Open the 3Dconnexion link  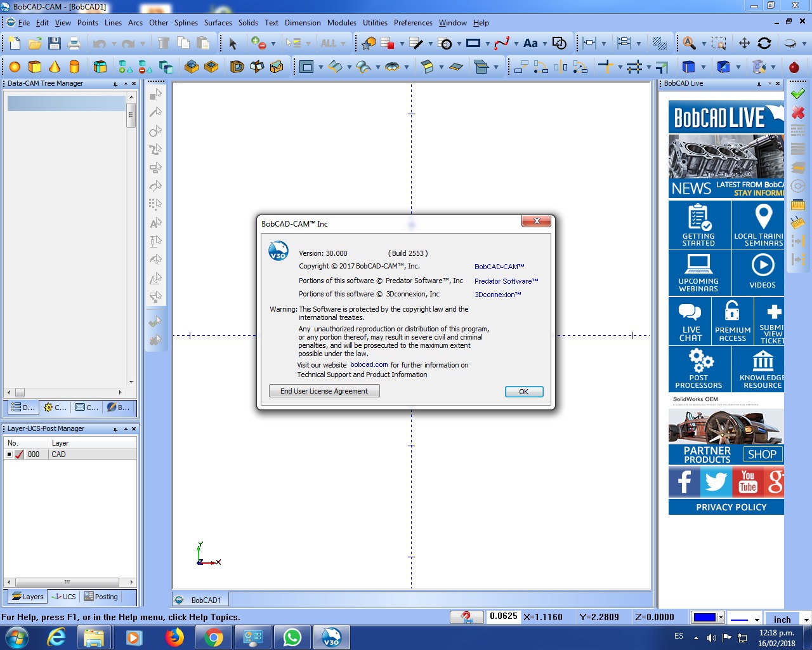coord(498,295)
